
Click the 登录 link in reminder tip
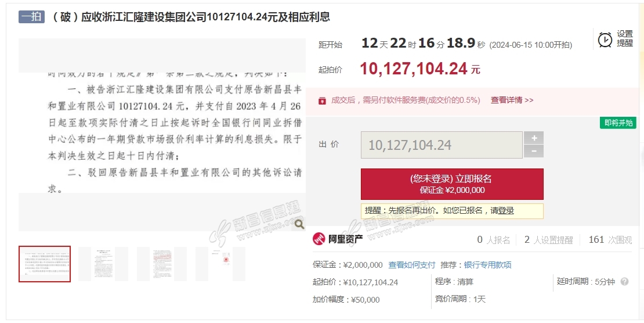505,211
